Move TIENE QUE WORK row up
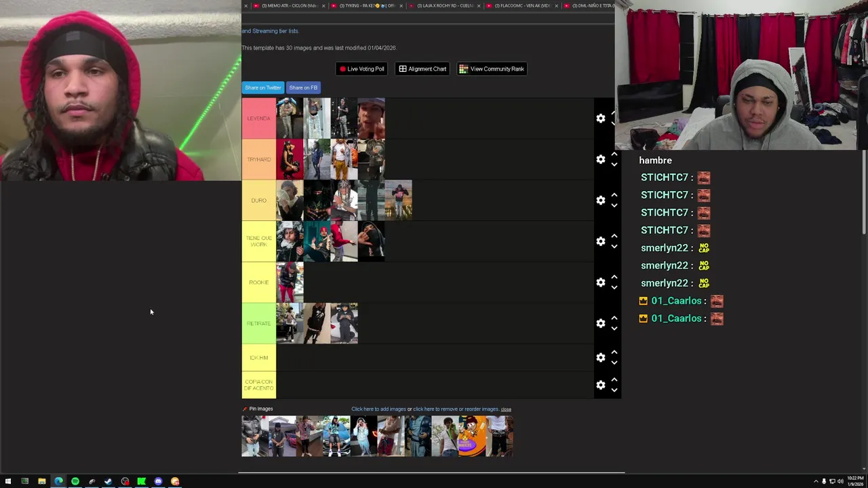Viewport: 868px width, 488px height. point(614,237)
